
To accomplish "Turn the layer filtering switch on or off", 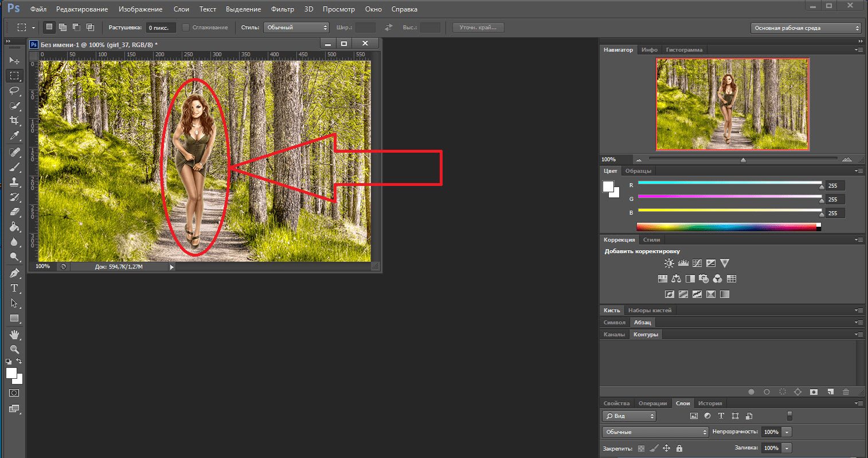I will (x=789, y=416).
